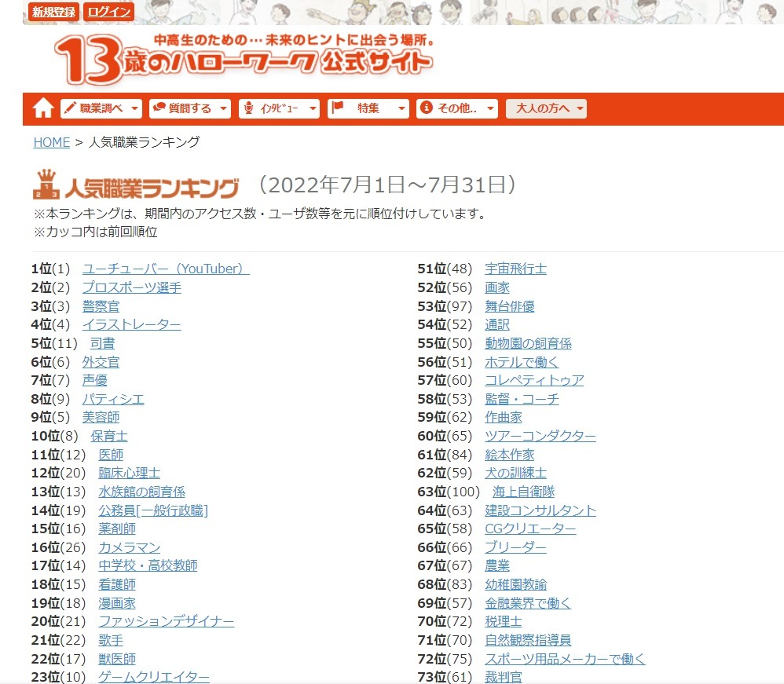Viewport: 784px width, 684px height.
Task: Open the ファッションデザイナー link
Action: point(167,621)
